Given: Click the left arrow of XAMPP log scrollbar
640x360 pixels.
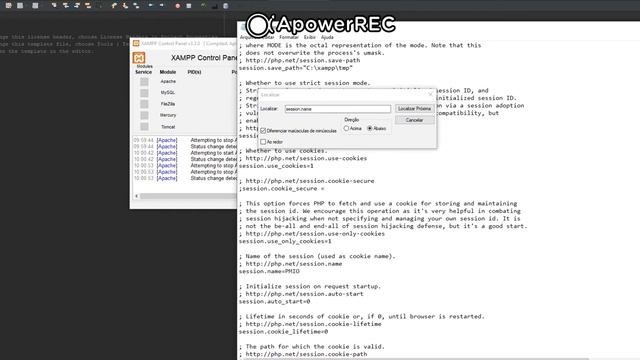Looking at the screenshot, I should pyautogui.click(x=136, y=196).
